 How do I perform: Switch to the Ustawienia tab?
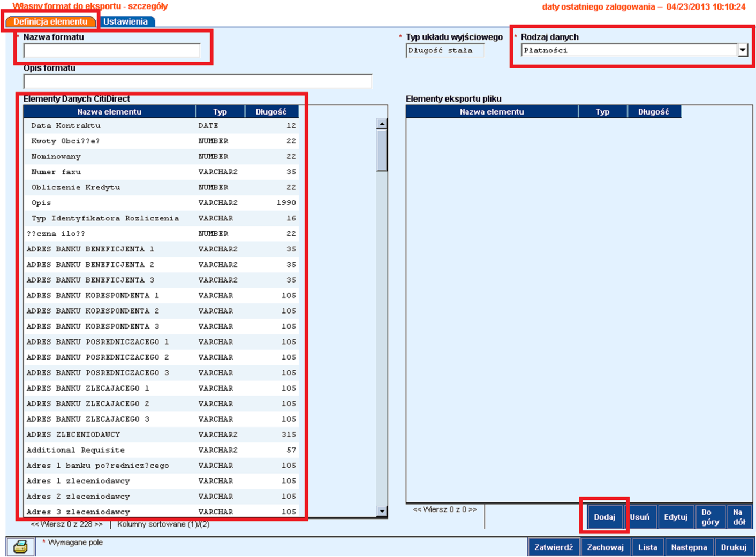(x=125, y=21)
